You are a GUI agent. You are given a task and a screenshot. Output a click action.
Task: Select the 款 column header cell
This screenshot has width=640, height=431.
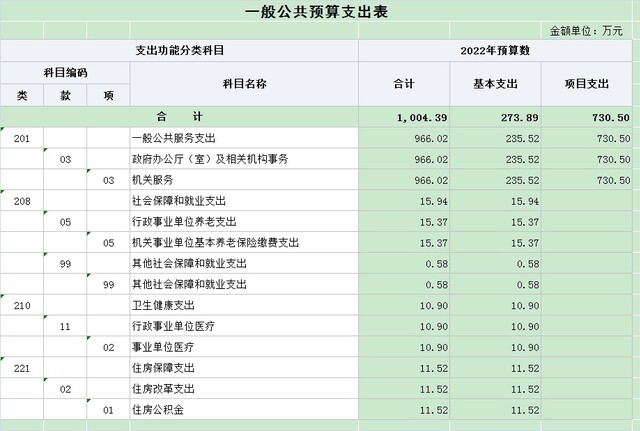pyautogui.click(x=65, y=95)
